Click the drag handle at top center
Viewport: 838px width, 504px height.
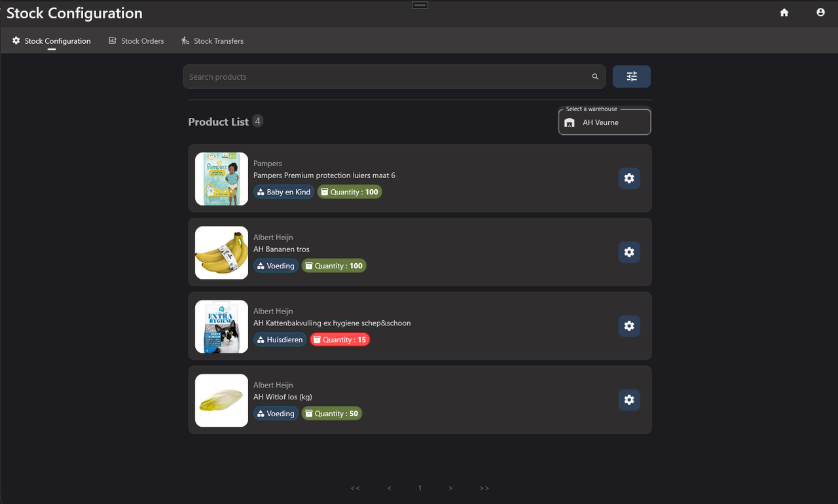pos(420,5)
